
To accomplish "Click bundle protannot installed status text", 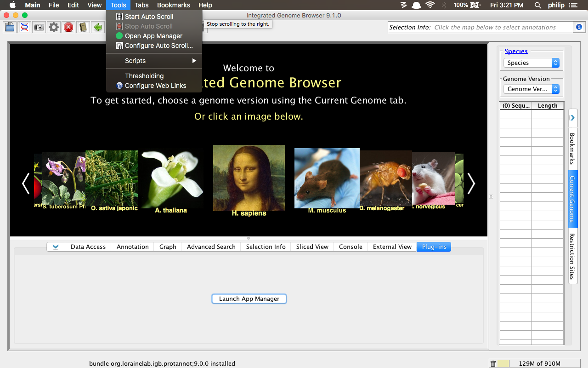I will pos(162,363).
